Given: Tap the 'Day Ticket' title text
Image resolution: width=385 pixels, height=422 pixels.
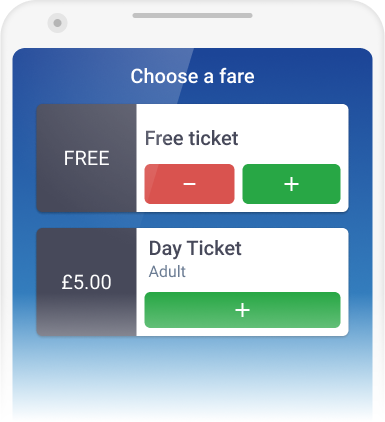Looking at the screenshot, I should pyautogui.click(x=195, y=248).
